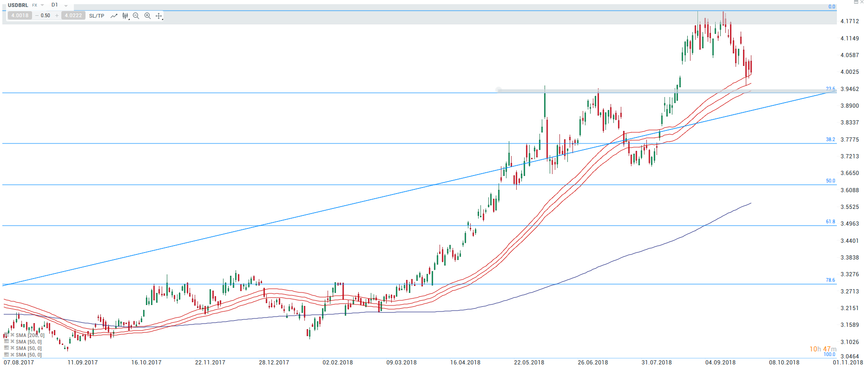Click the SL/TP button
Viewport: 868px width, 370px height.
[x=97, y=16]
